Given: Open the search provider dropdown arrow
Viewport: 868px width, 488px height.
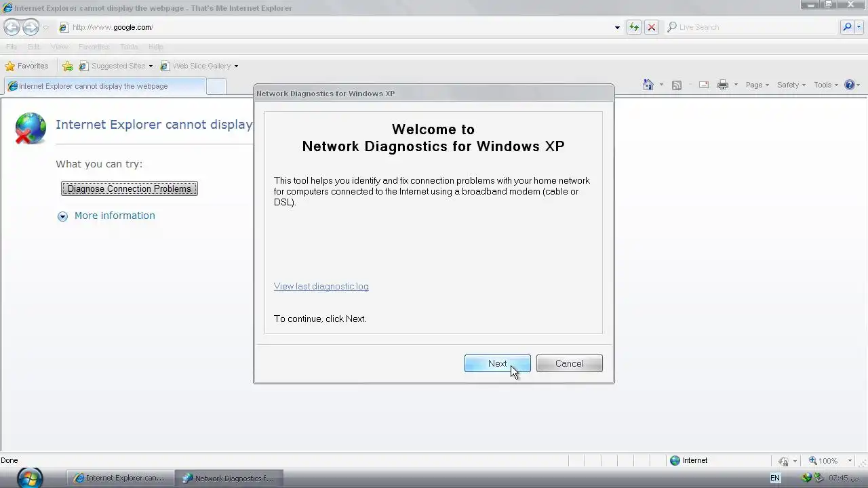Looking at the screenshot, I should pos(861,28).
